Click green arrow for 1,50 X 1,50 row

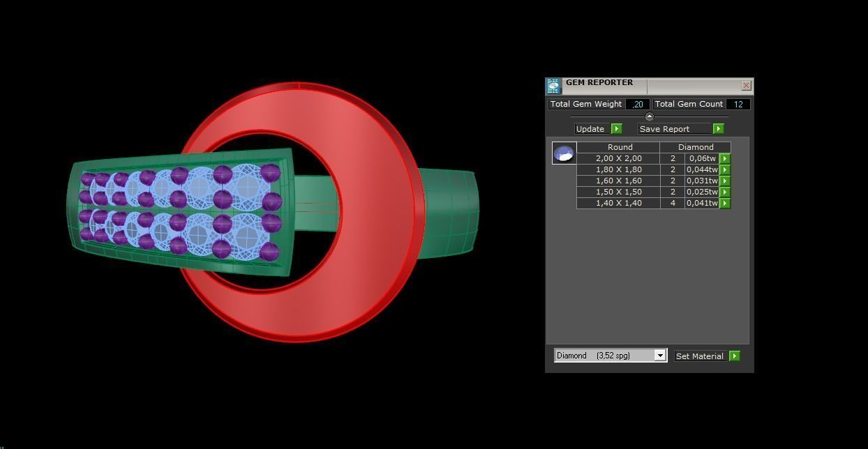(725, 192)
